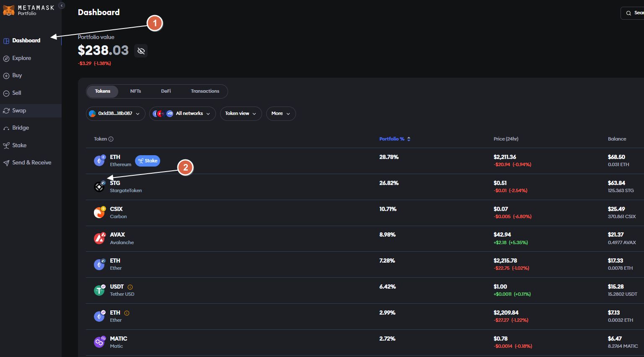Image resolution: width=644 pixels, height=357 pixels.
Task: Click the USDT Tether token logo
Action: (99, 290)
